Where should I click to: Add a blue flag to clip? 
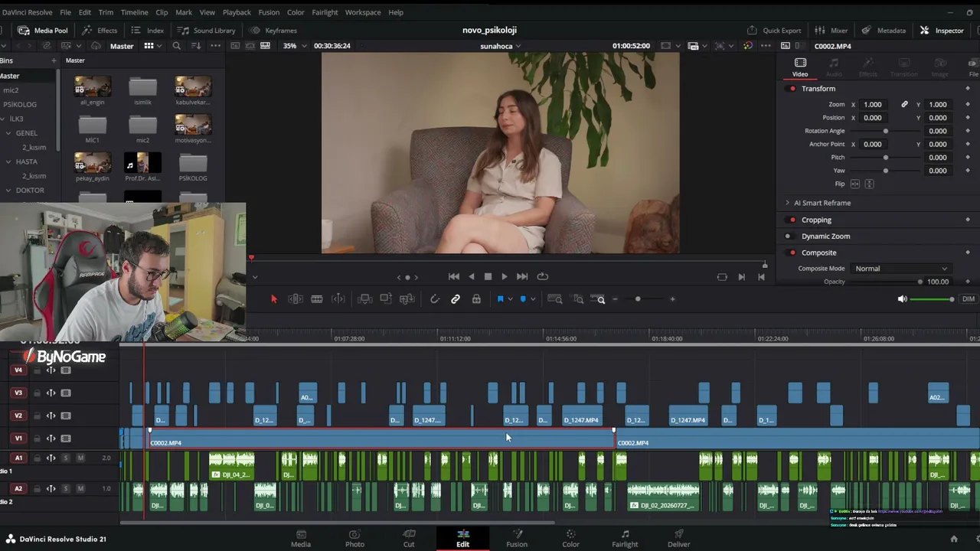coord(501,299)
